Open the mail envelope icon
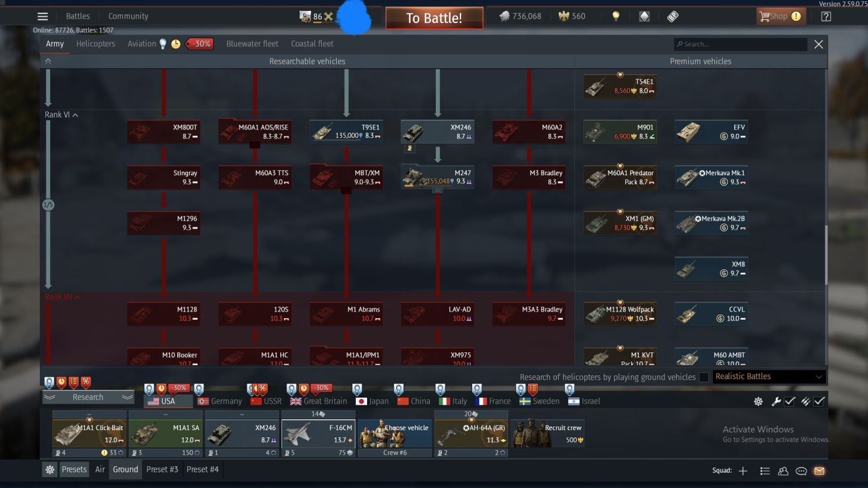The image size is (868, 488). [x=819, y=471]
